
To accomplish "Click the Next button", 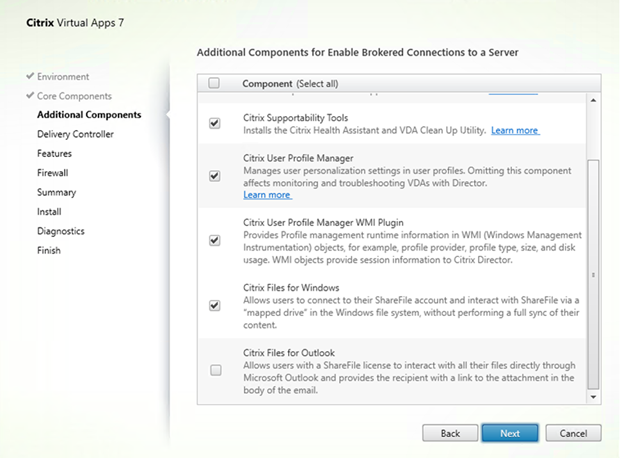I will [510, 433].
